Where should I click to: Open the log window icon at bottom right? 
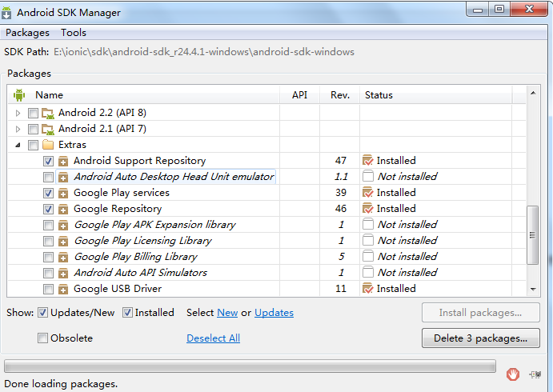pos(535,374)
